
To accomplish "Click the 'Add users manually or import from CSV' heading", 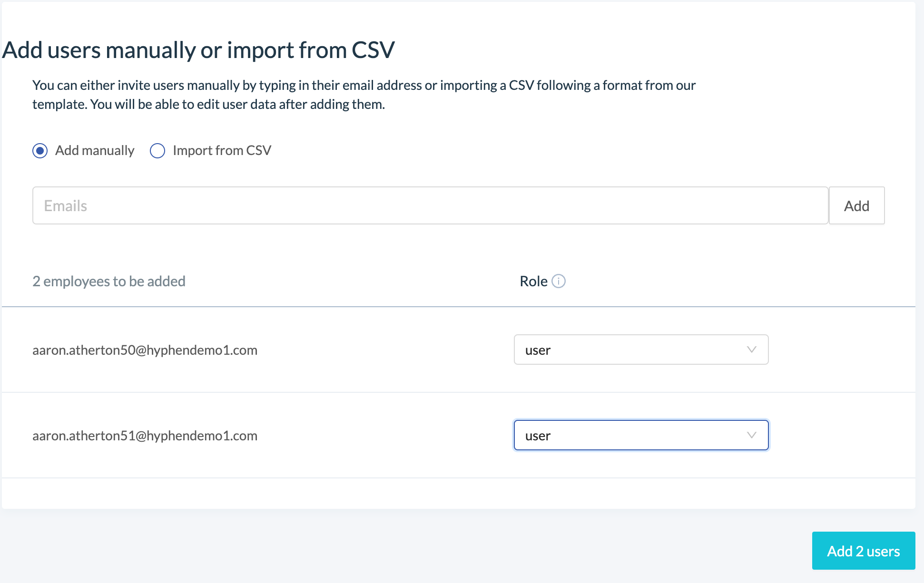I will [x=198, y=50].
